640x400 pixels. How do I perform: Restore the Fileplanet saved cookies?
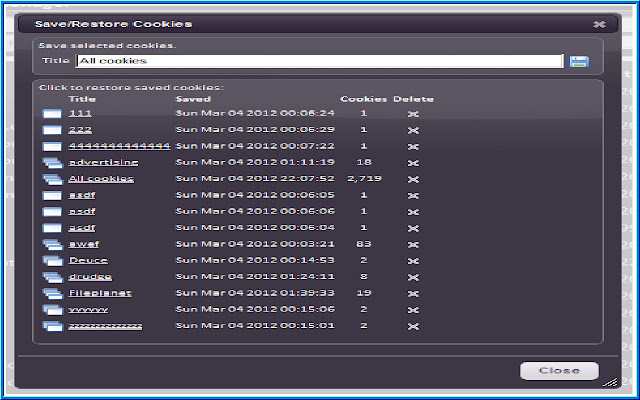coord(100,293)
